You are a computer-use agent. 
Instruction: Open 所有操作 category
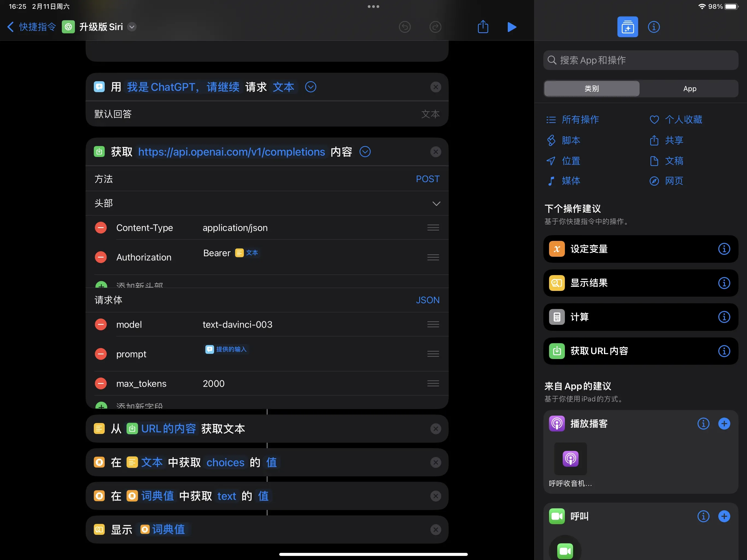(x=572, y=119)
